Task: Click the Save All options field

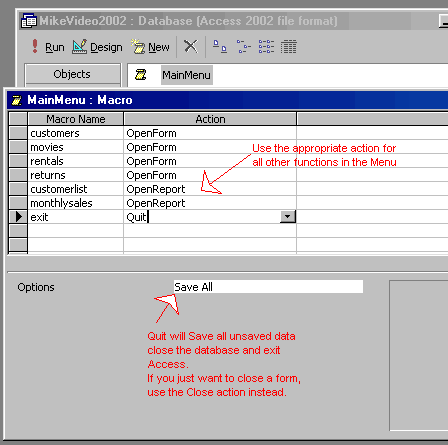Action: tap(268, 287)
